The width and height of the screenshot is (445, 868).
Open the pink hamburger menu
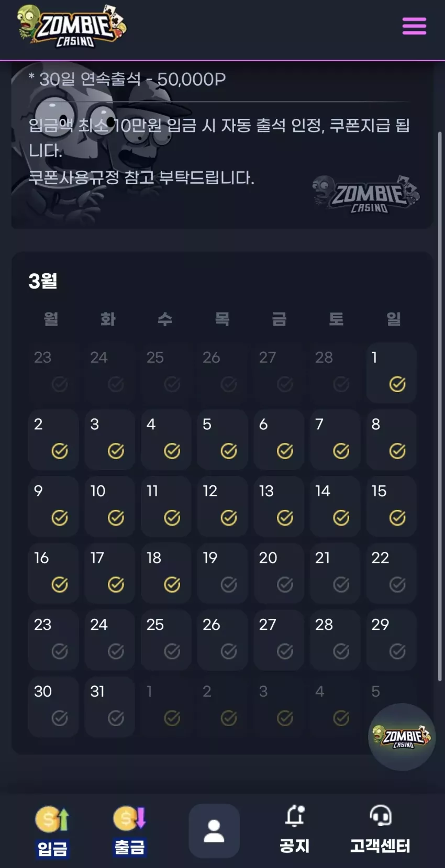[x=414, y=26]
